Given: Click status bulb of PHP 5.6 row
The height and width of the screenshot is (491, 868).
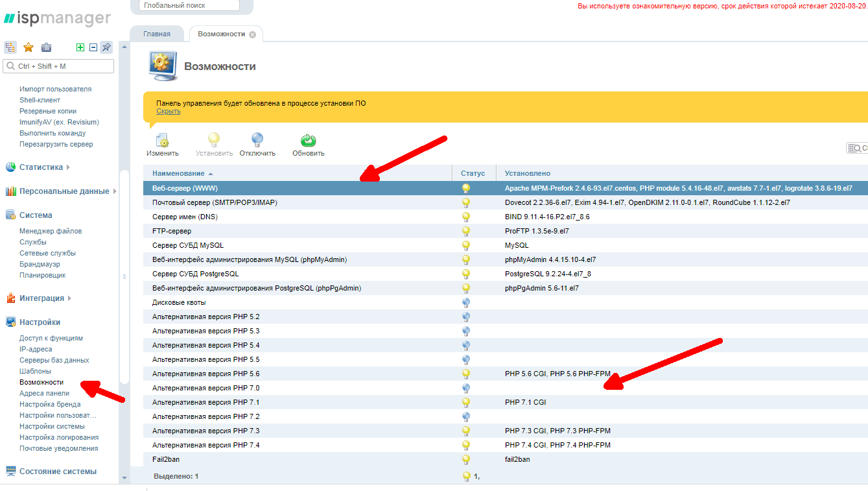Looking at the screenshot, I should 465,374.
